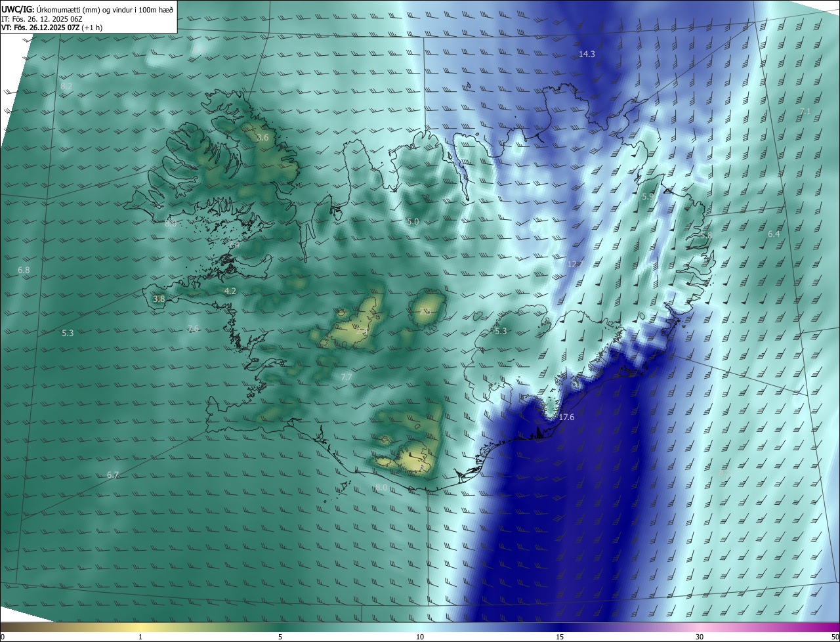Click the 7.7 value in south-central Iceland
The height and width of the screenshot is (642, 840).
(346, 377)
